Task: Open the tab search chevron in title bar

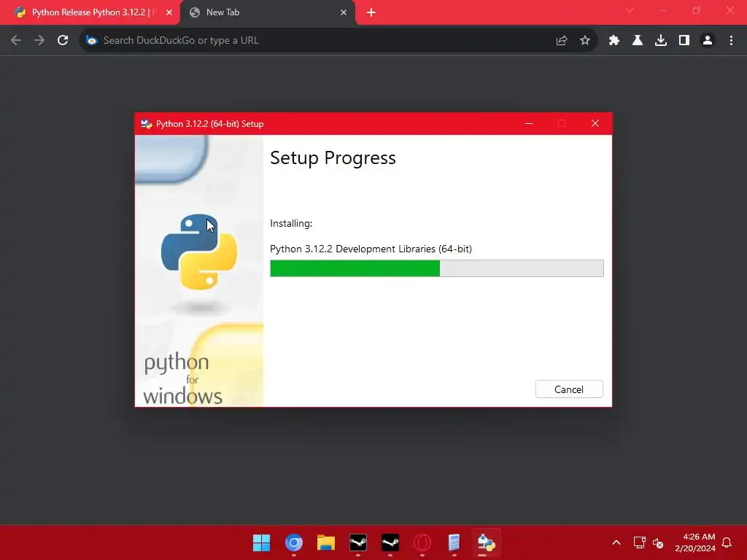Action: pos(630,10)
